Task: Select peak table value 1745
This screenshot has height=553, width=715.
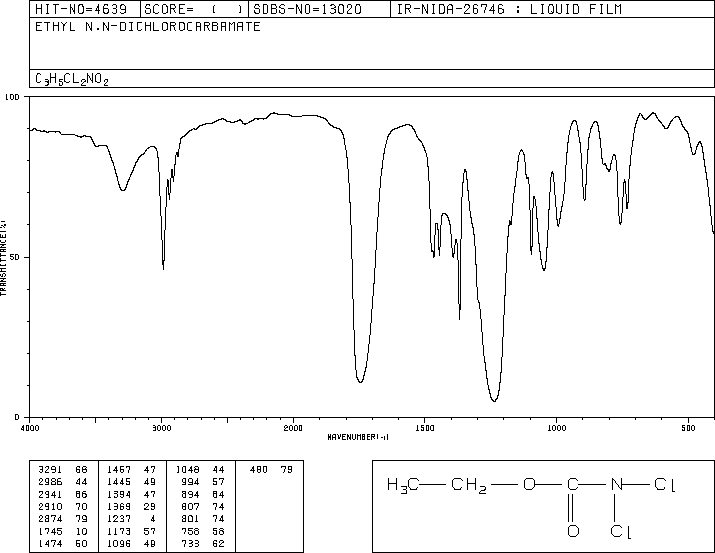Action: [x=50, y=531]
